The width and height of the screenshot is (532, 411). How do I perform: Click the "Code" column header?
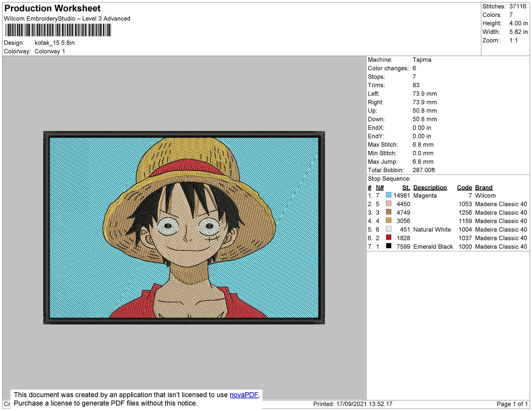465,188
